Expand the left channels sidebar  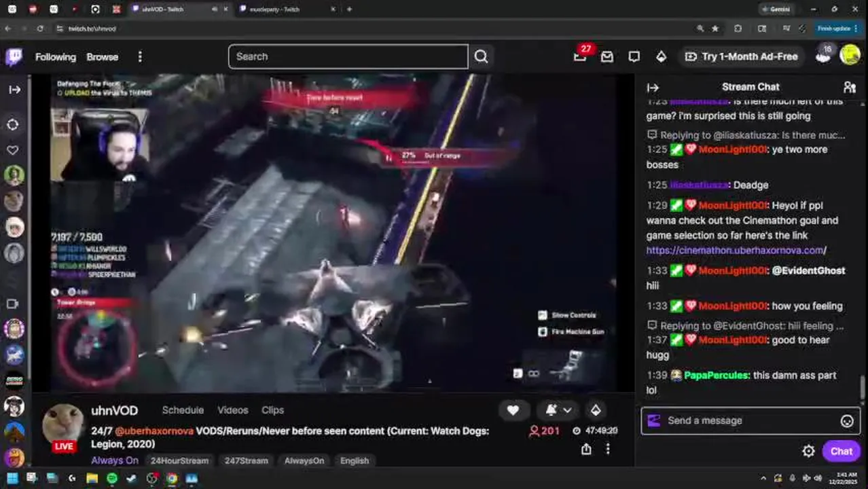14,90
